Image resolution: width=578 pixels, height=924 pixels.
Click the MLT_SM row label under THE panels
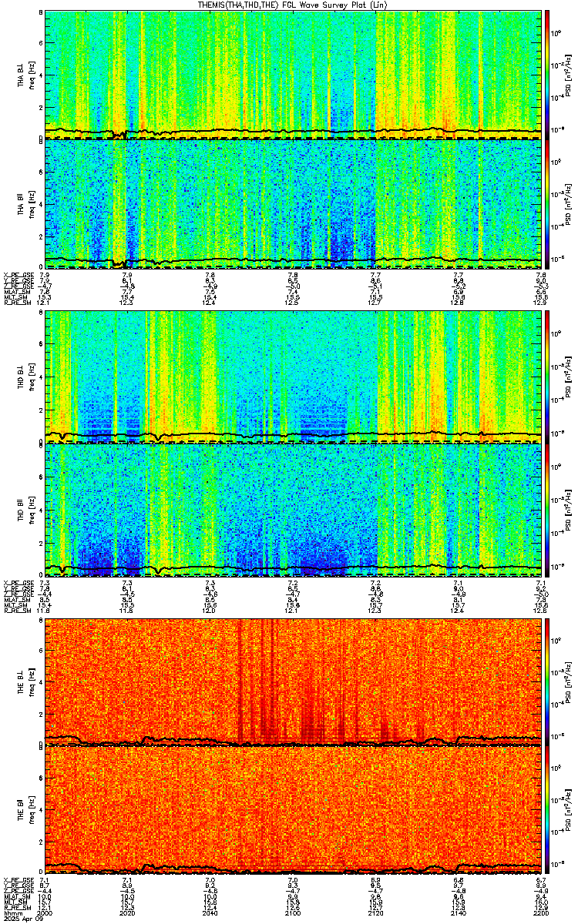coord(15,902)
